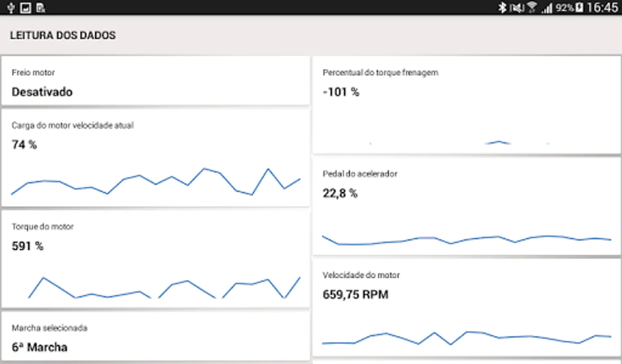Tap the Marcha selecionada label

pyautogui.click(x=49, y=328)
